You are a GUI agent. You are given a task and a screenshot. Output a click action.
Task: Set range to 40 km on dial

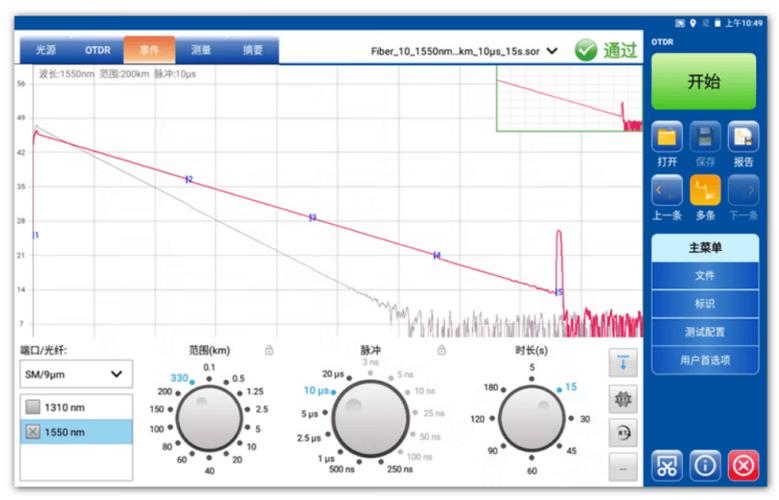[209, 470]
